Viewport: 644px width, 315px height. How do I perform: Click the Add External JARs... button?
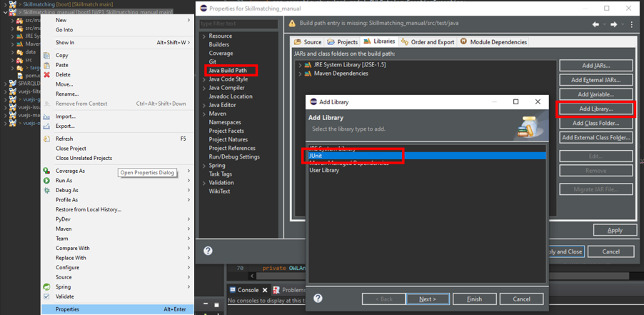coord(595,80)
